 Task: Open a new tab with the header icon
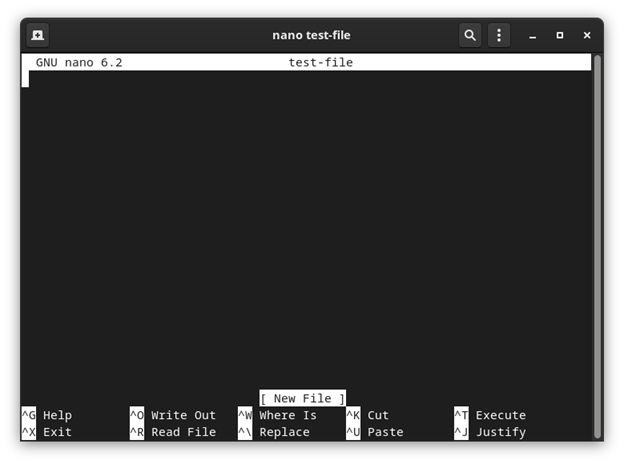coord(38,35)
